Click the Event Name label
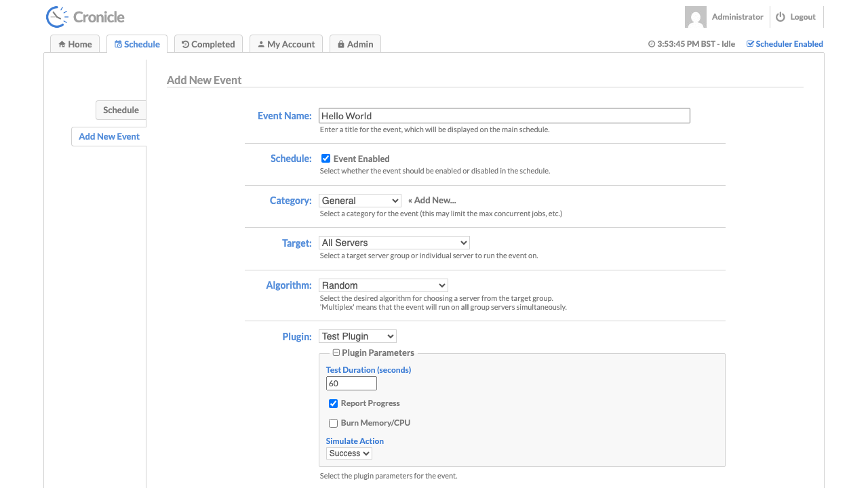Viewport: 868px width, 488px height. (x=285, y=116)
